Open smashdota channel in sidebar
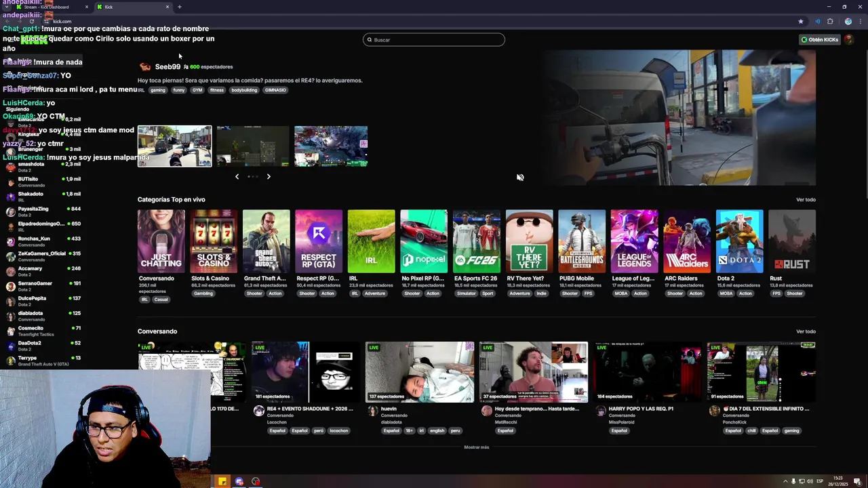The image size is (868, 488). [x=42, y=167]
